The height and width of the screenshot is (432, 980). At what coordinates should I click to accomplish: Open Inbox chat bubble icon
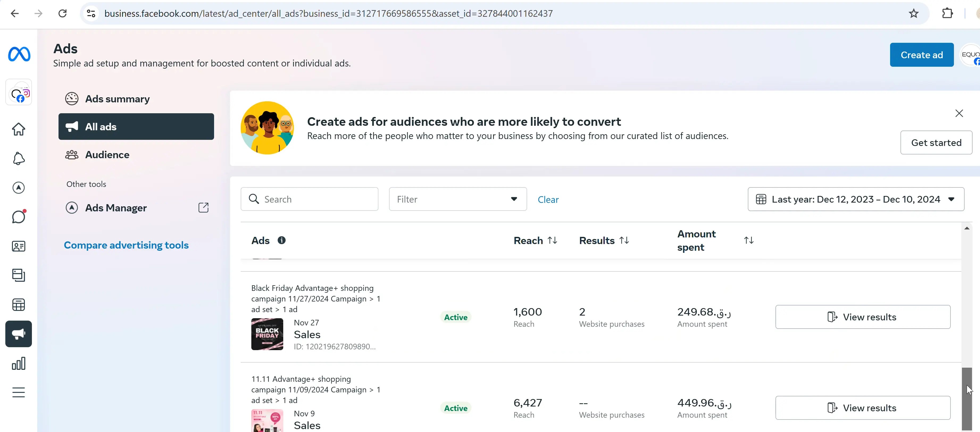(19, 217)
